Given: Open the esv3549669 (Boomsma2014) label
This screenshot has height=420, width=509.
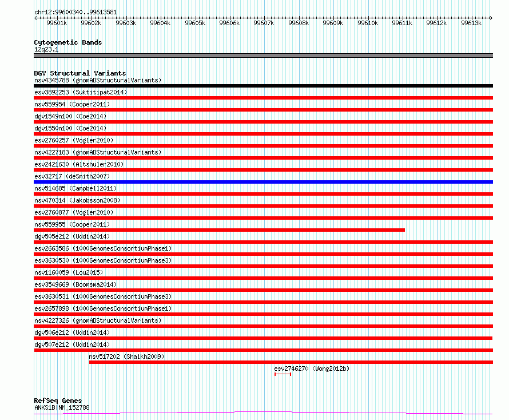Looking at the screenshot, I should point(75,284).
